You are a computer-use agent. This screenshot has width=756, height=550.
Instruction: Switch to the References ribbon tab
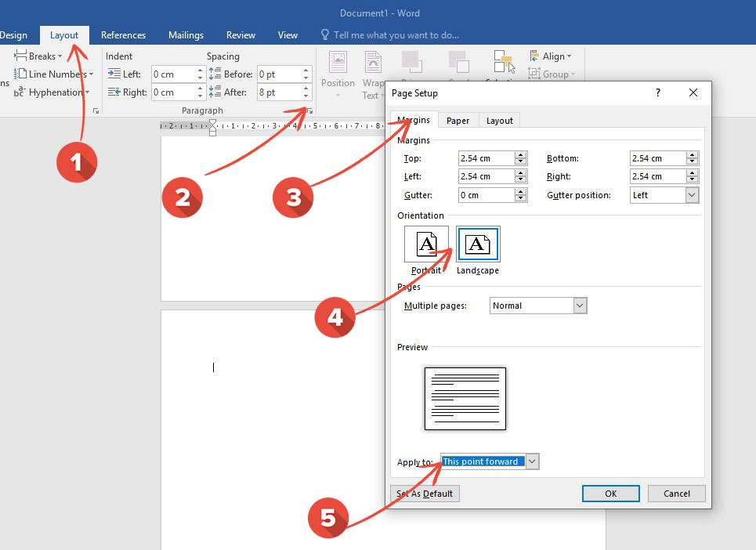pyautogui.click(x=124, y=35)
